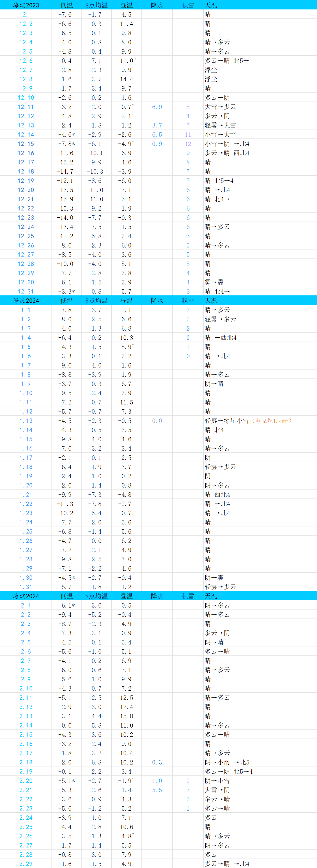The height and width of the screenshot is (868, 317).
Task: Select date cell 1.31
Action: click(x=26, y=587)
